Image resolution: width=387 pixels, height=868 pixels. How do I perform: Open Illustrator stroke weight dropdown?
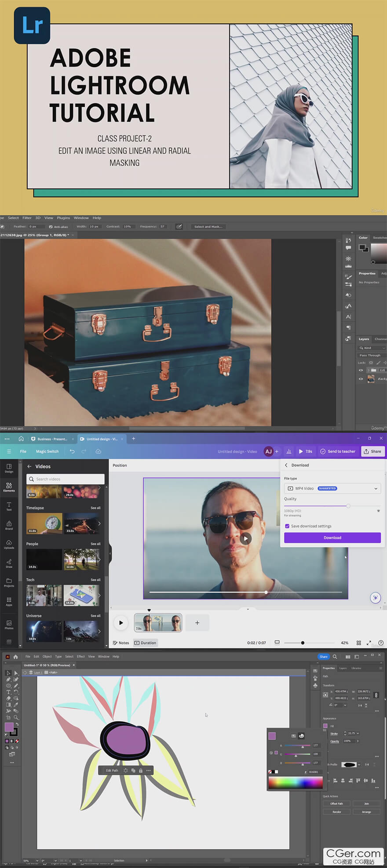pyautogui.click(x=358, y=733)
